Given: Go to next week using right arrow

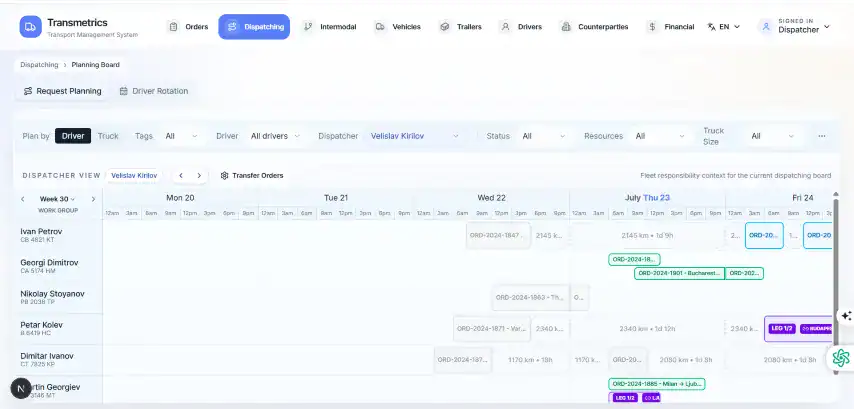Looking at the screenshot, I should (x=93, y=199).
